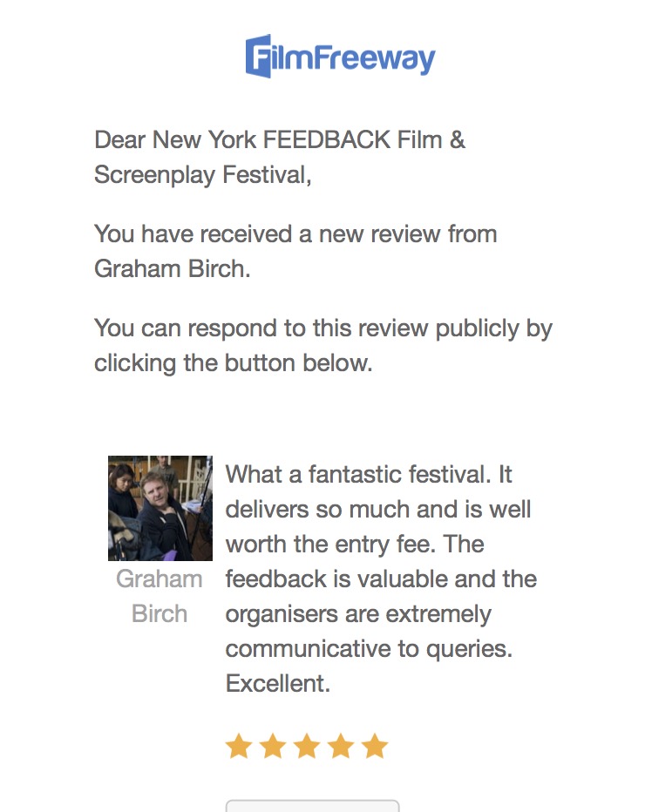Viewport: 645px width, 812px height.
Task: Click the "You can respond to this review" paragraph
Action: (x=323, y=328)
